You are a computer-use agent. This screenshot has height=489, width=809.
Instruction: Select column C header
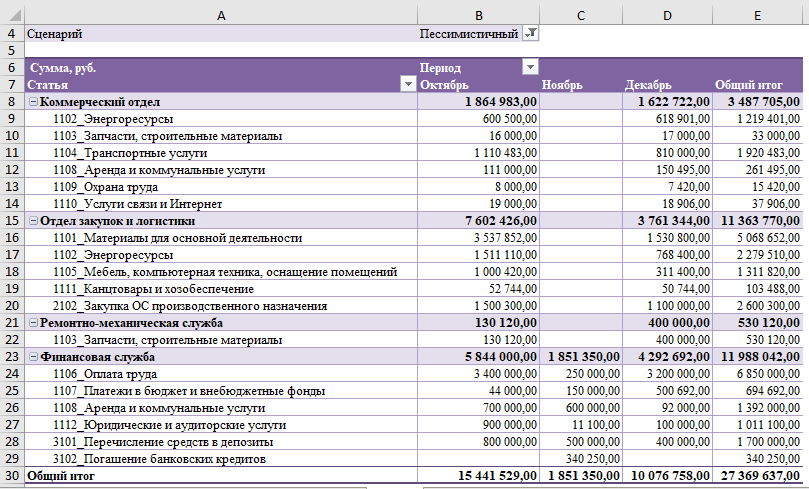coord(581,15)
